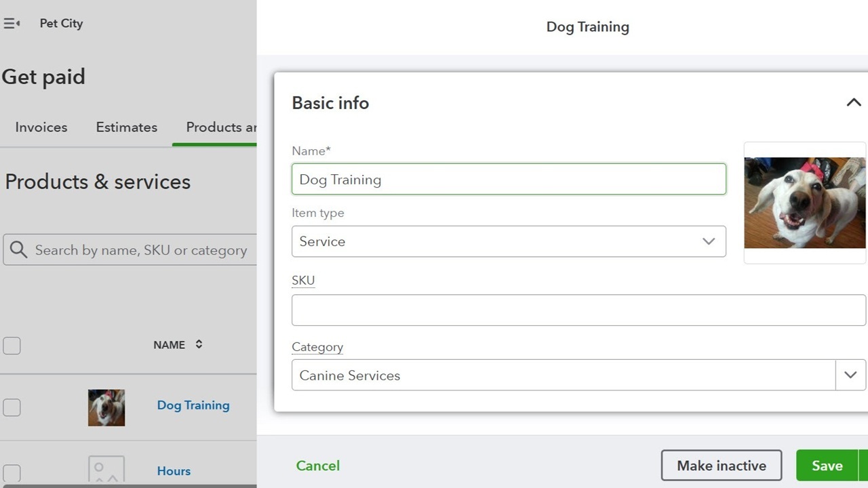Save the Dog Training item
Viewport: 868px width, 488px height.
pyautogui.click(x=827, y=466)
